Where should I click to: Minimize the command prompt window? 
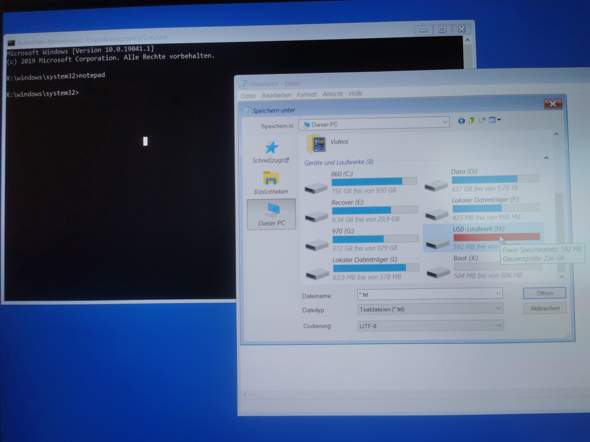[x=423, y=29]
